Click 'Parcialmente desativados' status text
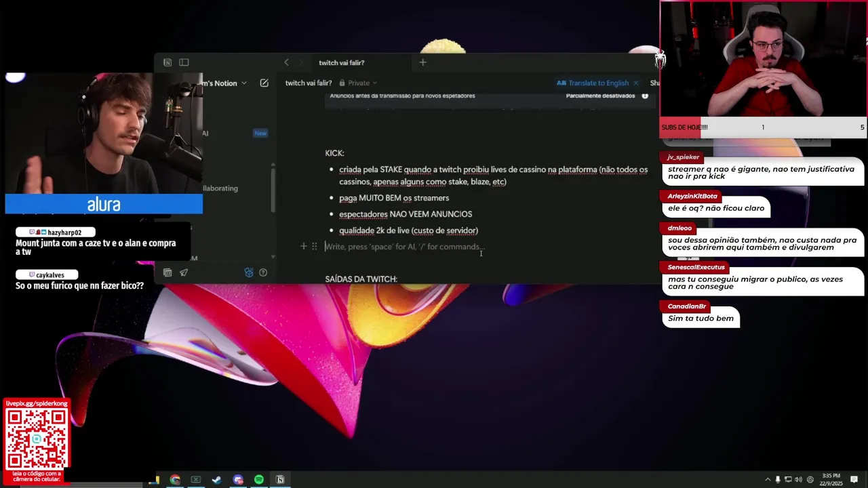 point(600,96)
